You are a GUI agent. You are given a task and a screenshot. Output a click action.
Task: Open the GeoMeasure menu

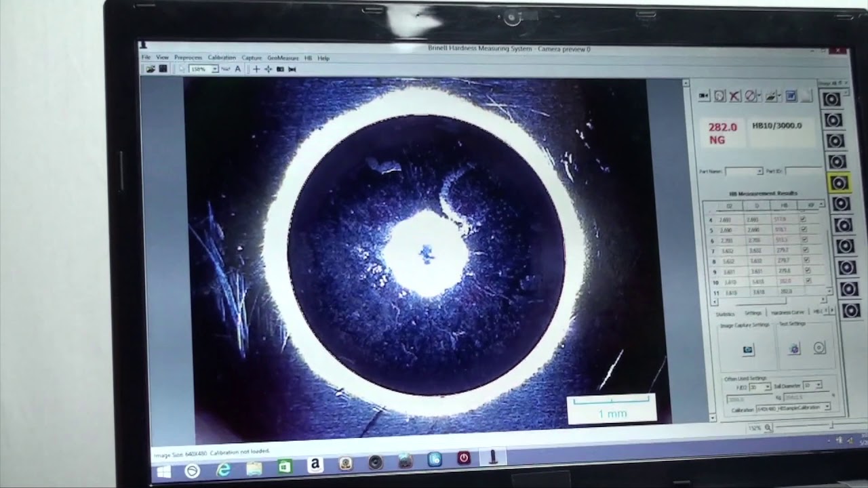(x=283, y=58)
